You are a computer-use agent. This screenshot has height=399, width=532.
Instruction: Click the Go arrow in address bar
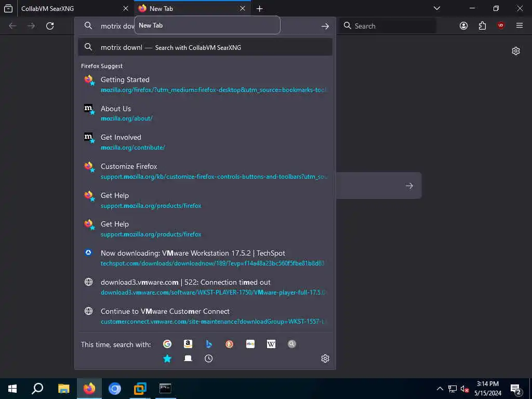point(325,26)
